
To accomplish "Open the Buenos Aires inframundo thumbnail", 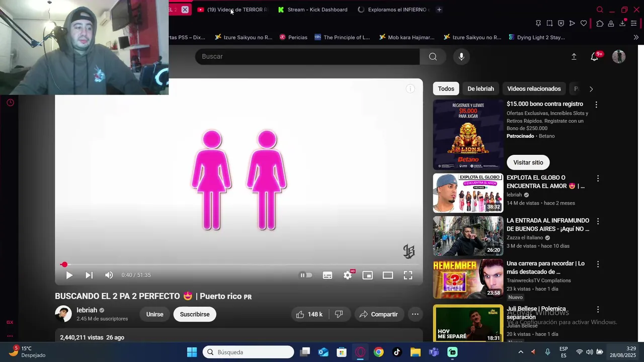I will coord(468,236).
